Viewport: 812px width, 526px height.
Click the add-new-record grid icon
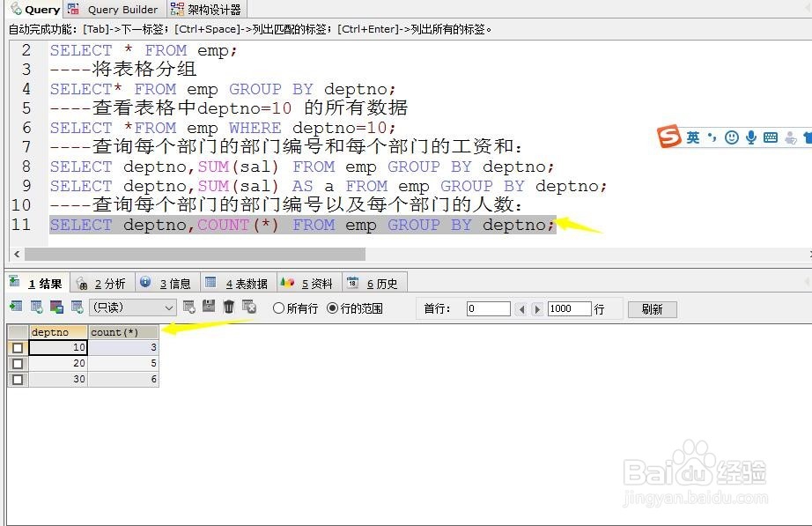tap(188, 308)
